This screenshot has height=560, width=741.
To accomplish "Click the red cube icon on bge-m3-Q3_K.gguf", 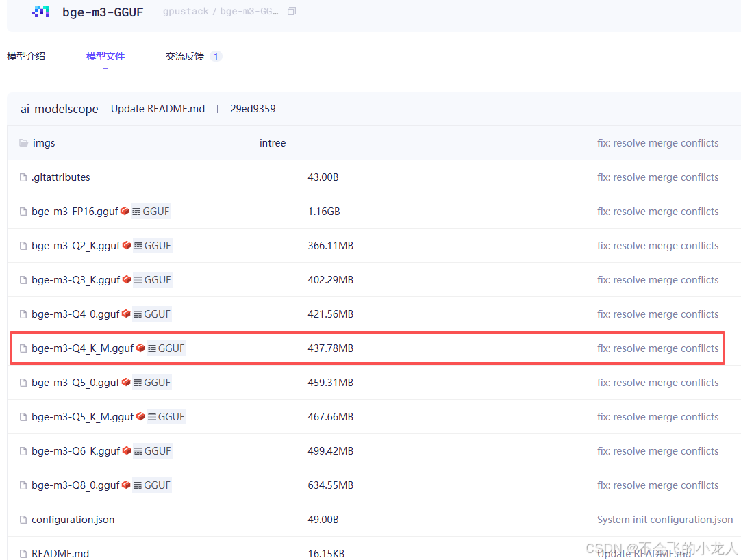I will click(127, 279).
